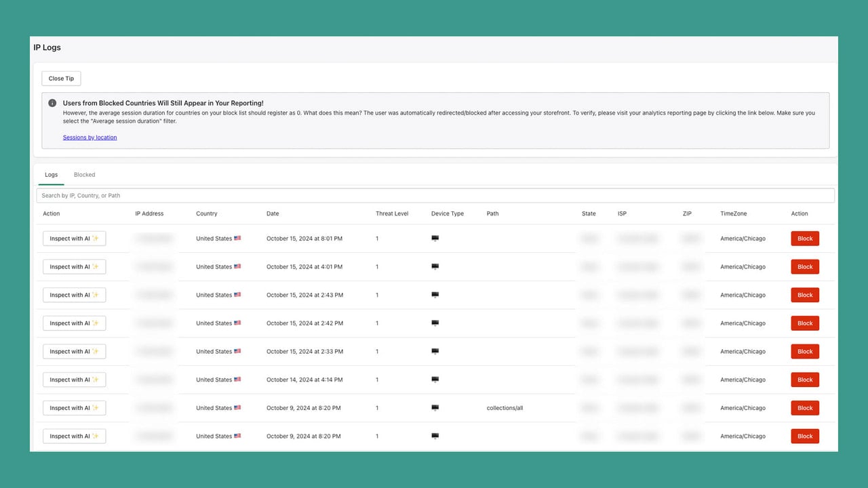Click the IP Logs page heading
This screenshot has height=488, width=868.
47,47
